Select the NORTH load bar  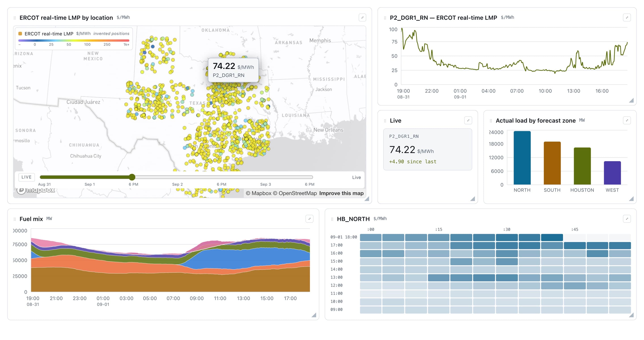522,158
